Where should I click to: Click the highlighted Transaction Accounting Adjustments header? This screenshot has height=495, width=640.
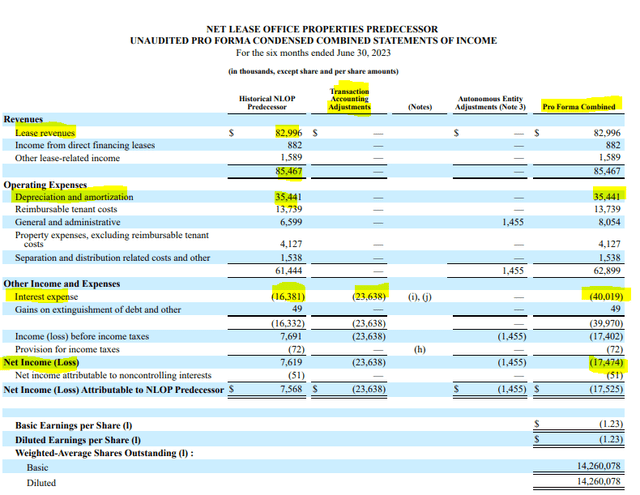click(x=350, y=99)
